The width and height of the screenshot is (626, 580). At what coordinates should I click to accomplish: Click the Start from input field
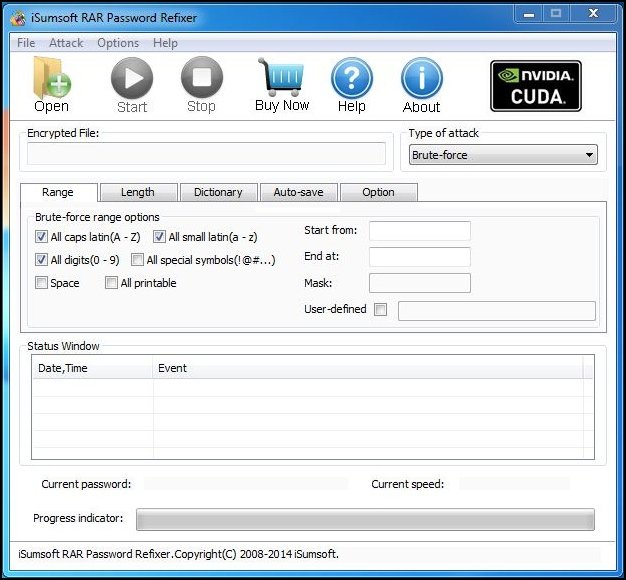click(x=420, y=231)
